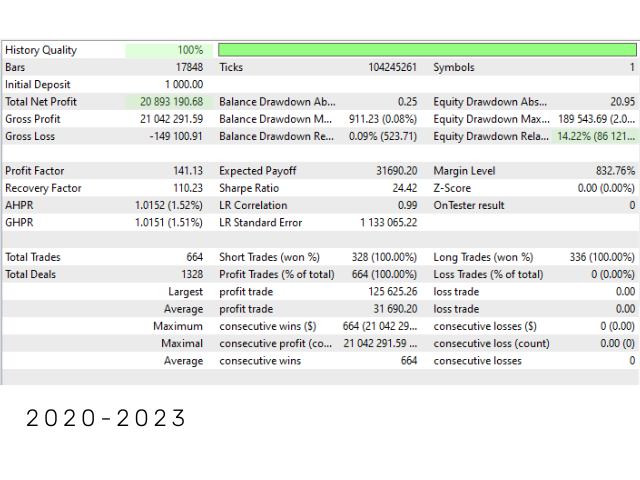Select the OnTester result label
This screenshot has height=480, width=640.
point(469,205)
